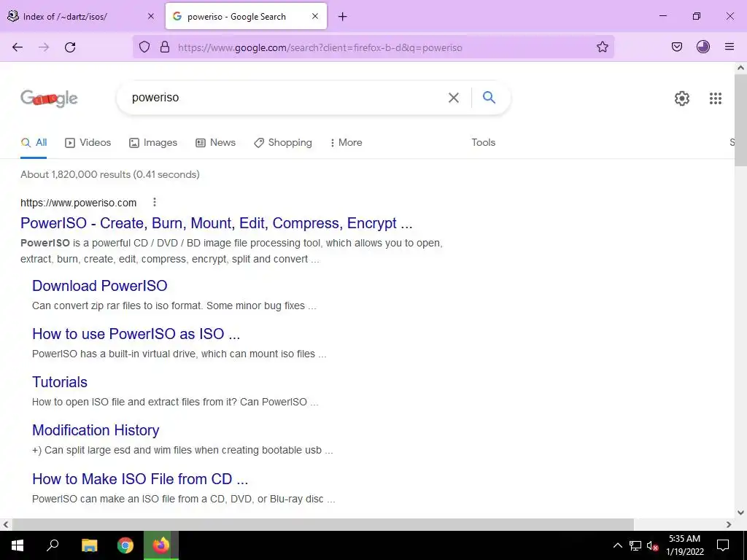Show site security info via padlock icon
This screenshot has height=560, width=747.
tap(165, 47)
